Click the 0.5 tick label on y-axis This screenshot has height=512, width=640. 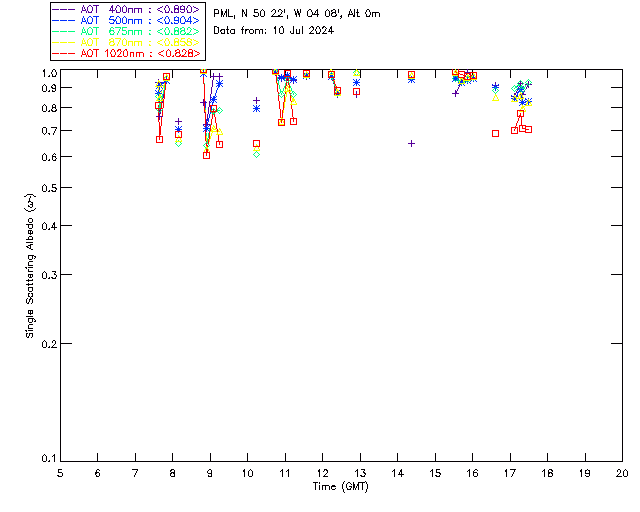[x=49, y=188]
